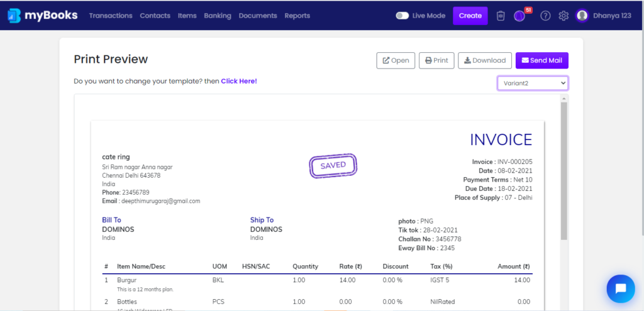Click the date 08-02-2021
The image size is (644, 311).
tap(514, 171)
